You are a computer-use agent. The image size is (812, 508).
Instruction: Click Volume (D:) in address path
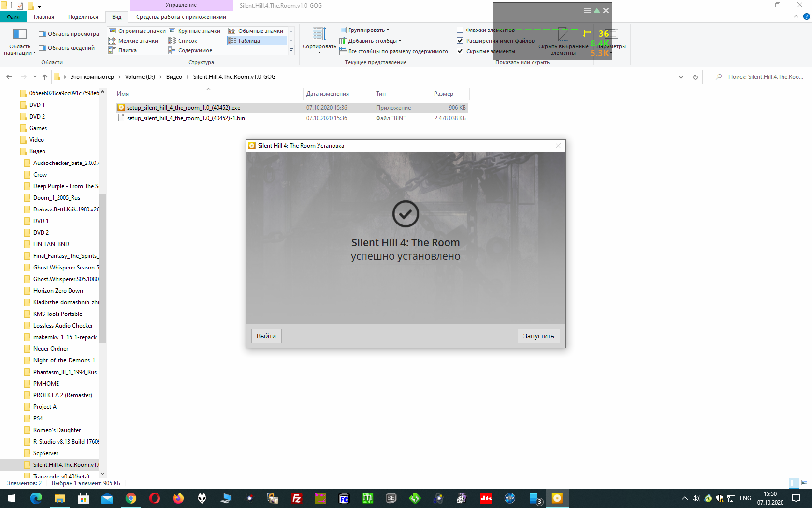tap(140, 77)
